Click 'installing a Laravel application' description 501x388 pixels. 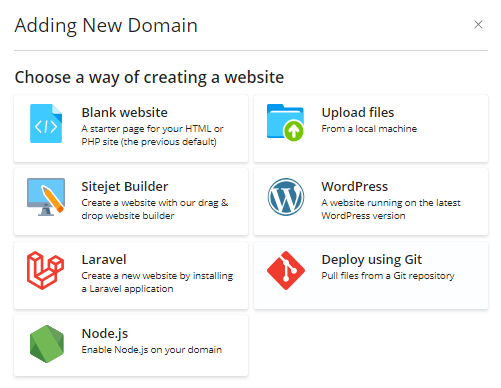pyautogui.click(x=157, y=282)
